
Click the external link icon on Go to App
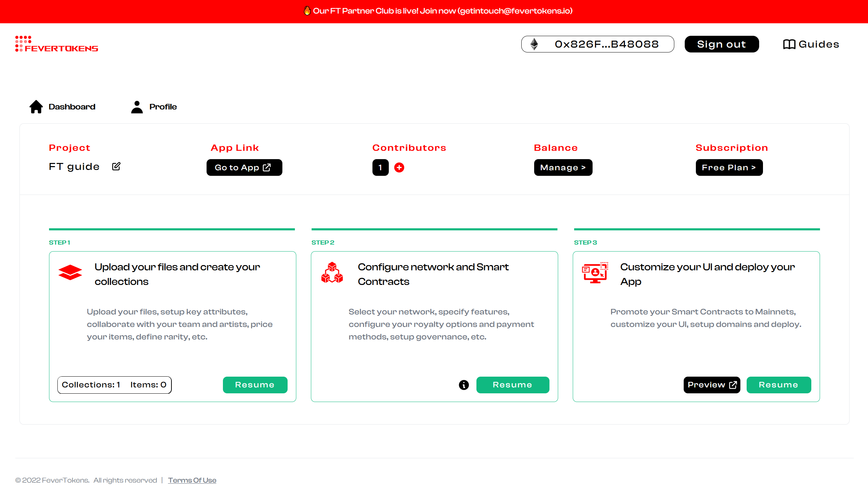coord(266,167)
